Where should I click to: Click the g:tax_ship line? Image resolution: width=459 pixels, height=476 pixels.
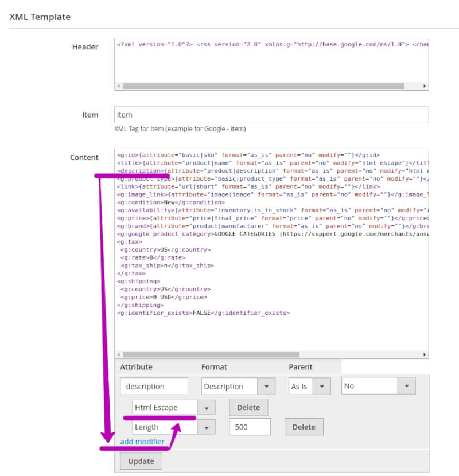pos(167,266)
